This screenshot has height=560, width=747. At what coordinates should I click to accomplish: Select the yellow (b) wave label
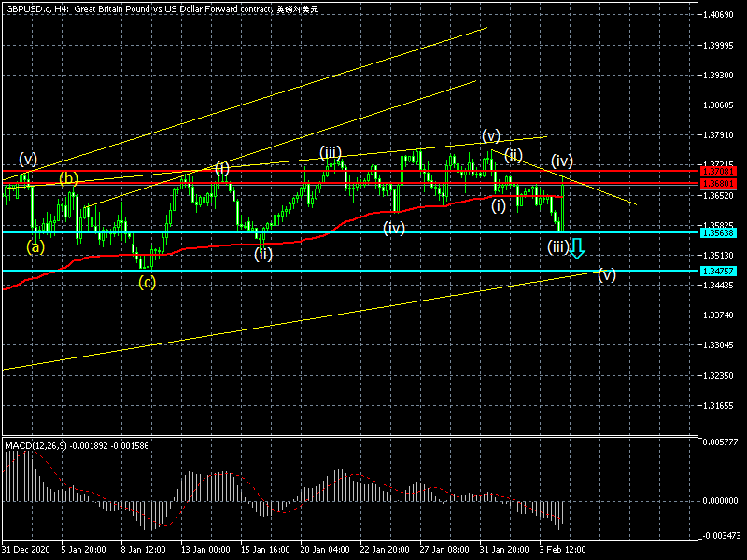[68, 178]
